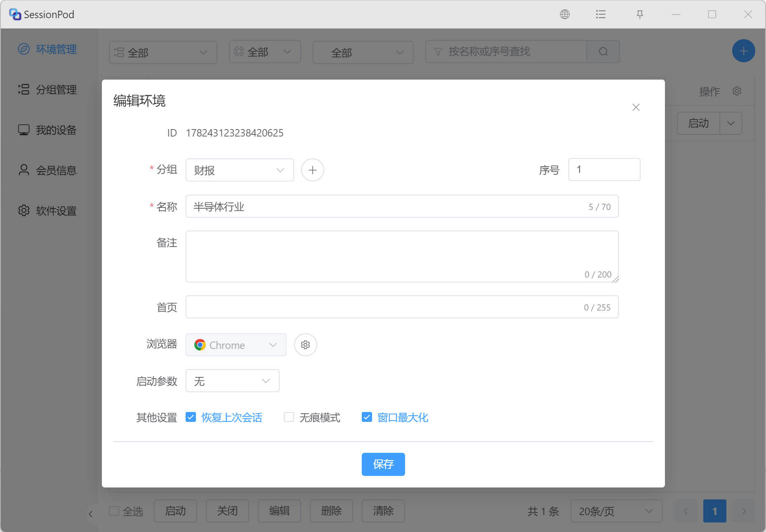Screen dimensions: 766x532
Task: Open the 启动参数 dropdown showing 无
Action: pyautogui.click(x=233, y=381)
